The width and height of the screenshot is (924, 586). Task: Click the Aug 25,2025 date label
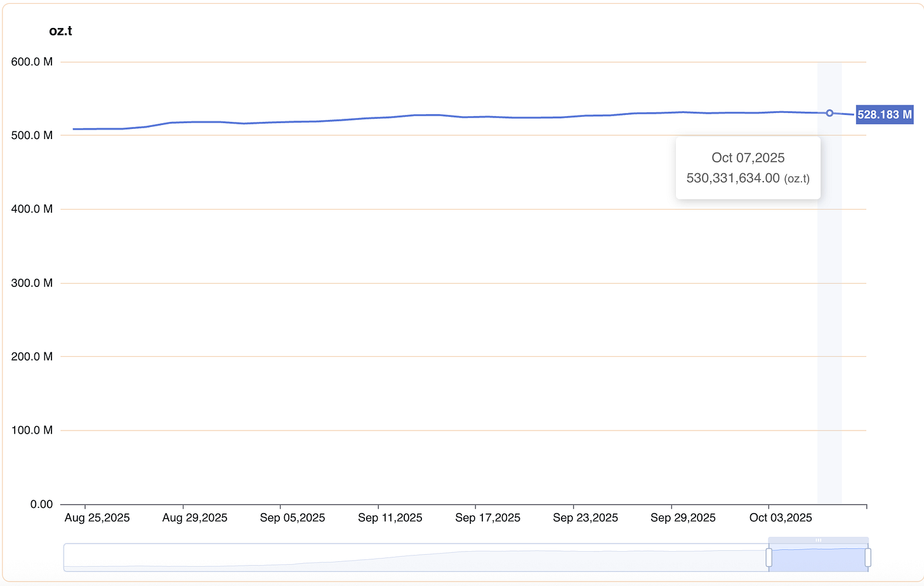click(x=97, y=518)
